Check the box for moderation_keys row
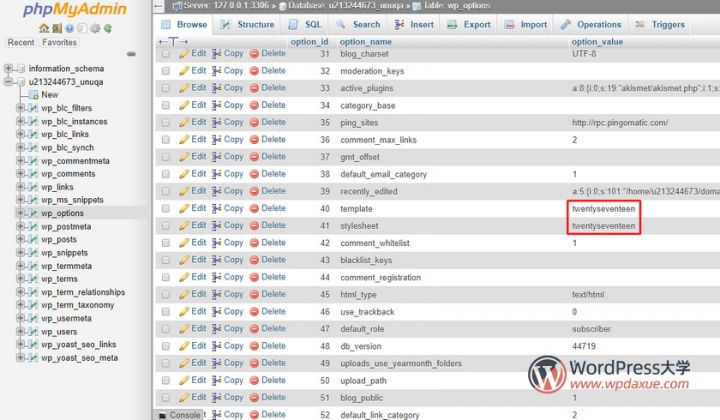720x420 pixels. [166, 71]
